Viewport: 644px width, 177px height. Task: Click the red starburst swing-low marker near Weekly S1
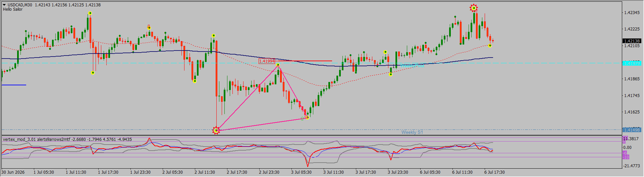point(216,130)
